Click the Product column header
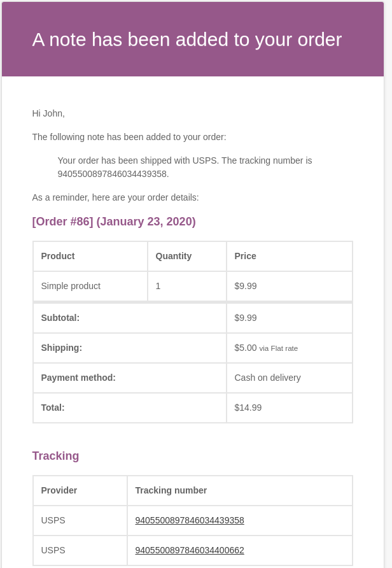This screenshot has width=392, height=568. [x=90, y=256]
